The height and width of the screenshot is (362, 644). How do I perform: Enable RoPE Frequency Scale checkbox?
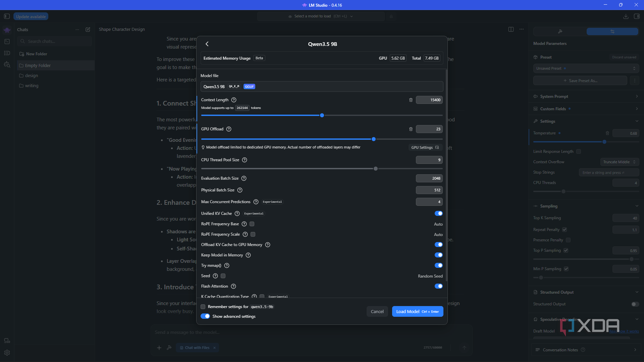pyautogui.click(x=253, y=234)
